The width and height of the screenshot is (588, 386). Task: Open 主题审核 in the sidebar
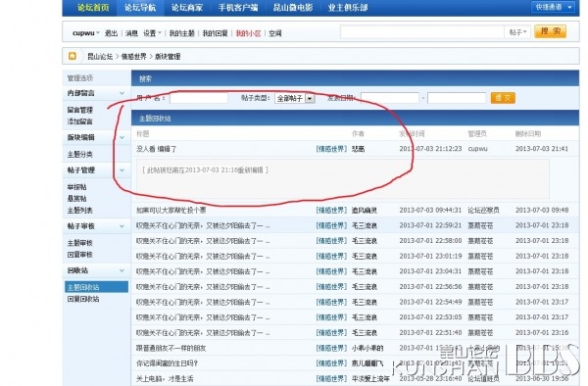pyautogui.click(x=80, y=243)
